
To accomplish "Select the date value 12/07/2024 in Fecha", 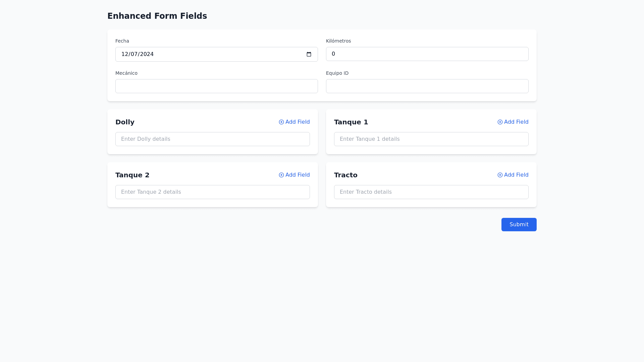I will pos(137,54).
